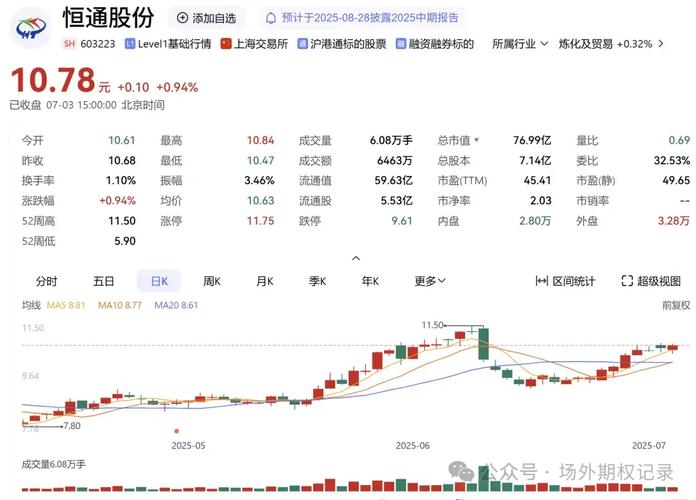Click the 7.80 low price marker

72,426
